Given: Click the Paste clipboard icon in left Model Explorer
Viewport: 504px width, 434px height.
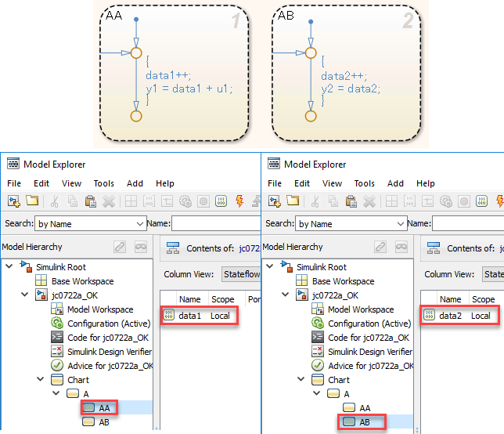Looking at the screenshot, I should coord(91,201).
